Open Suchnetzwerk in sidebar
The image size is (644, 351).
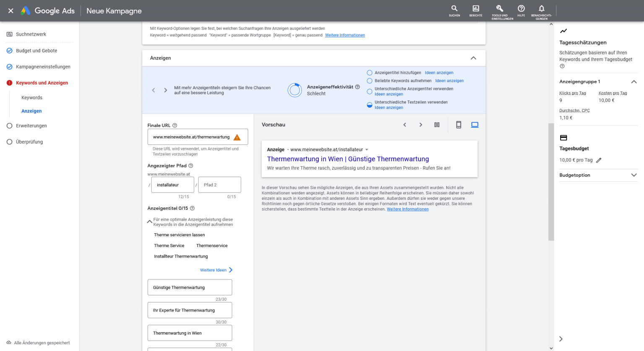click(x=31, y=34)
